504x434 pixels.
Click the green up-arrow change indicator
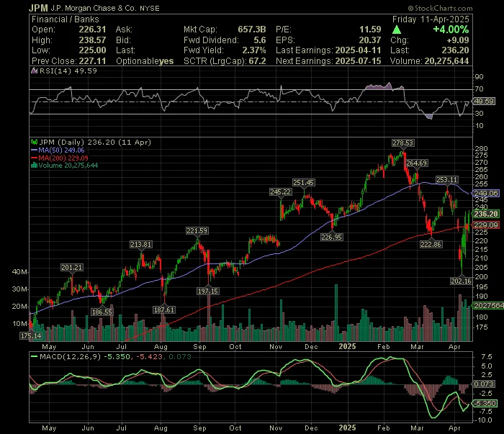coord(397,30)
